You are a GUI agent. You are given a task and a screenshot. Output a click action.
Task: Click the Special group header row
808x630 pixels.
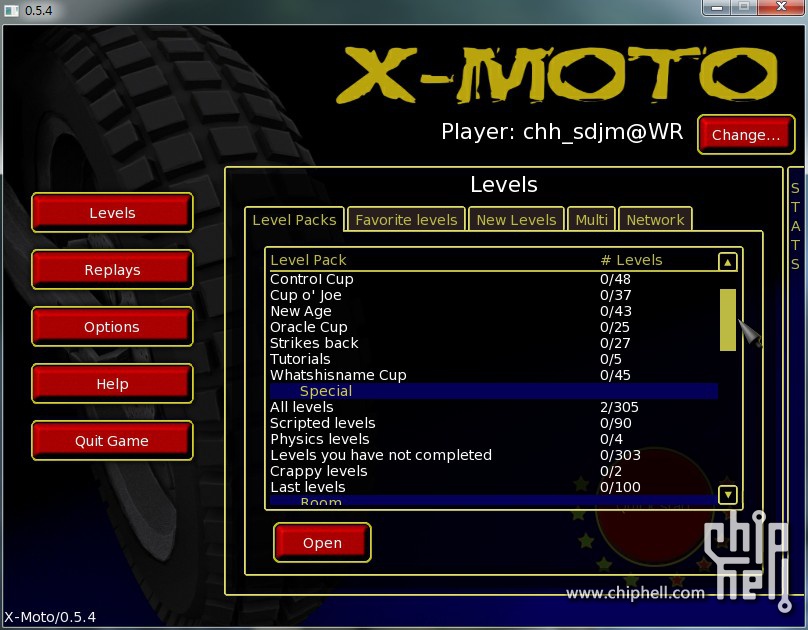[494, 391]
